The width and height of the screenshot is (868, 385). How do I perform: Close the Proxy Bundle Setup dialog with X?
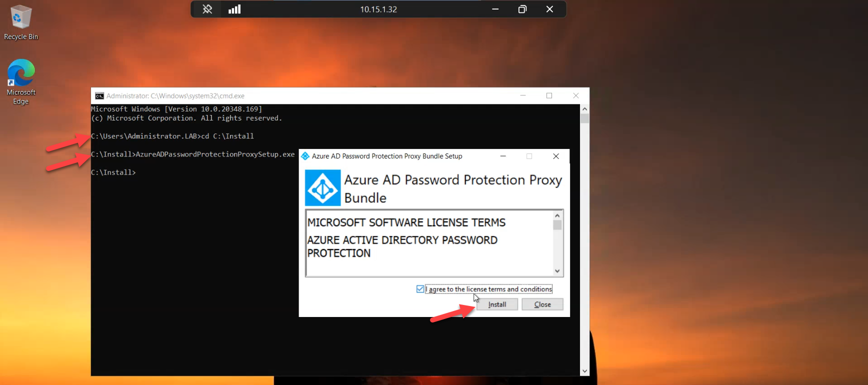(x=556, y=156)
